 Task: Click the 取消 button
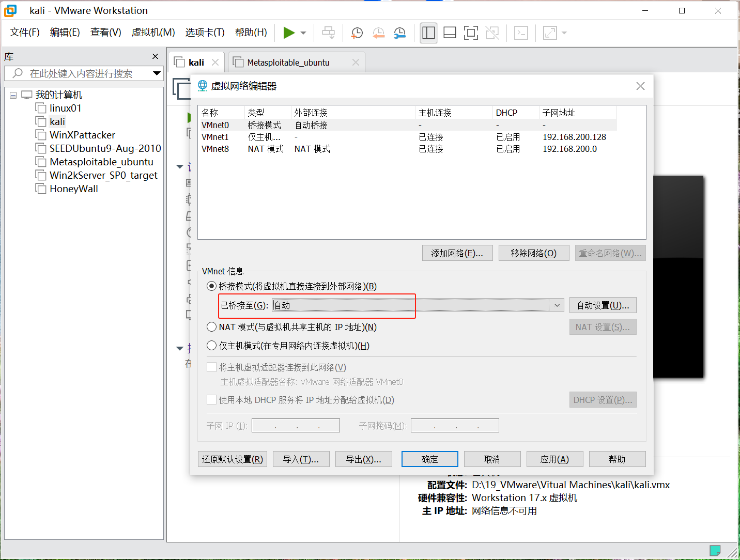[492, 459]
